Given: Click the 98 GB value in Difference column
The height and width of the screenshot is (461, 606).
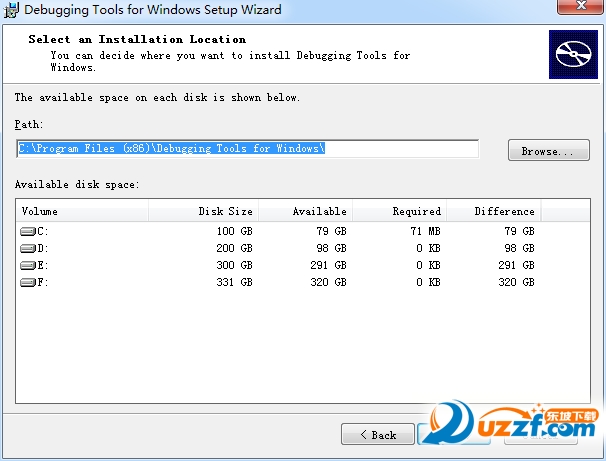Looking at the screenshot, I should (519, 248).
